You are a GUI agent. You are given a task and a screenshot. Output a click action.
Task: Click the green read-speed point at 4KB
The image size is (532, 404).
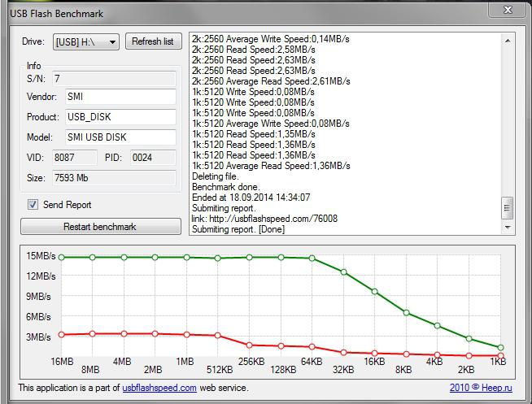[x=438, y=326]
